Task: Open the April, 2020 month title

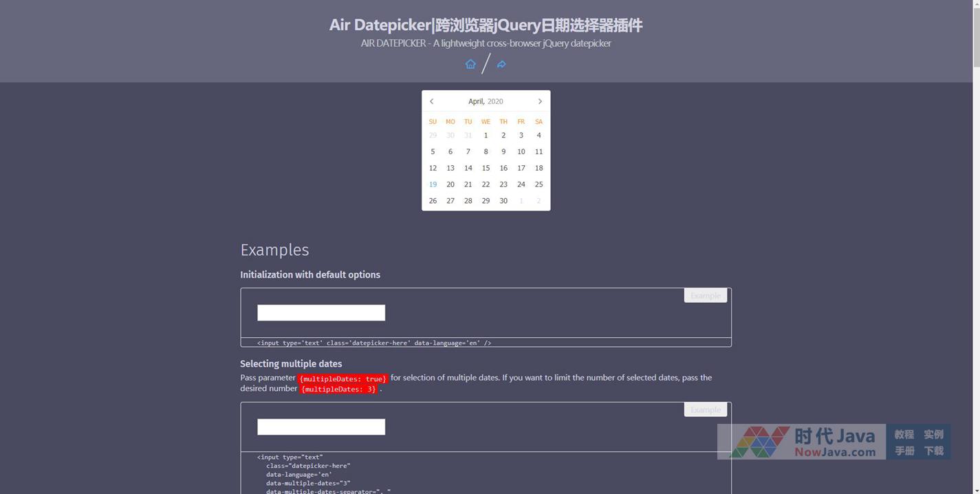Action: tap(486, 101)
